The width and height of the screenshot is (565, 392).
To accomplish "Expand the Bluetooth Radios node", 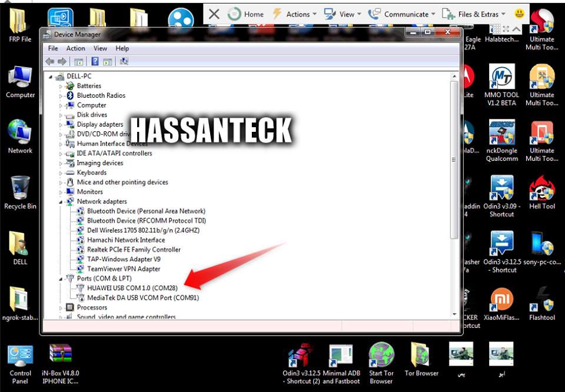I will coord(61,96).
